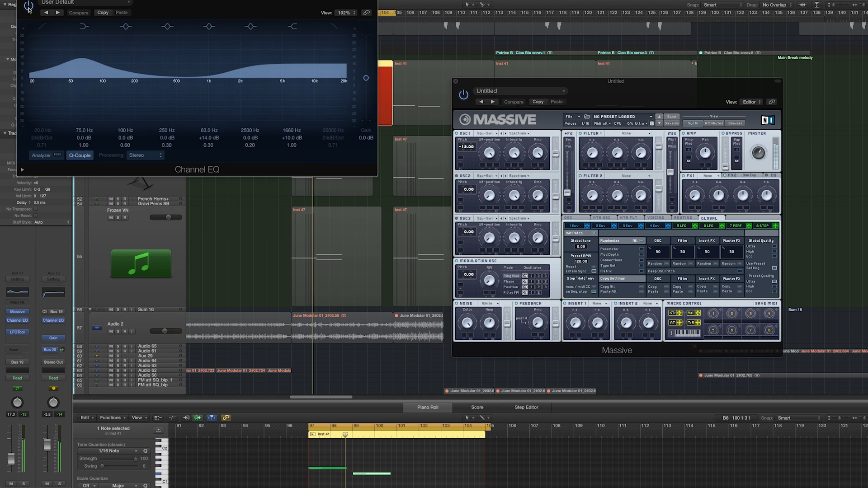Open NO PRESET LOADED dropdown

pos(623,117)
